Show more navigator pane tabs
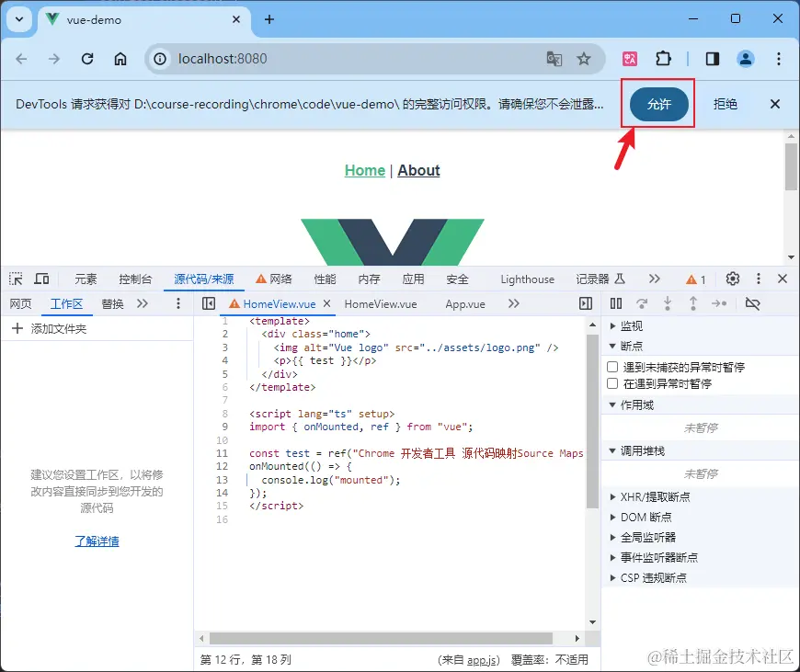The width and height of the screenshot is (800, 672). point(143,303)
